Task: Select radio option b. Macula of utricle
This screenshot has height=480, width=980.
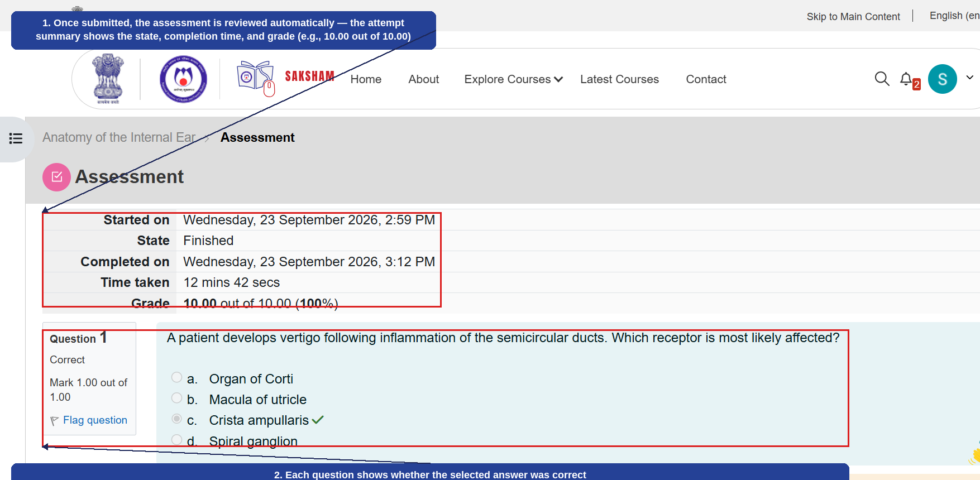Action: tap(176, 398)
